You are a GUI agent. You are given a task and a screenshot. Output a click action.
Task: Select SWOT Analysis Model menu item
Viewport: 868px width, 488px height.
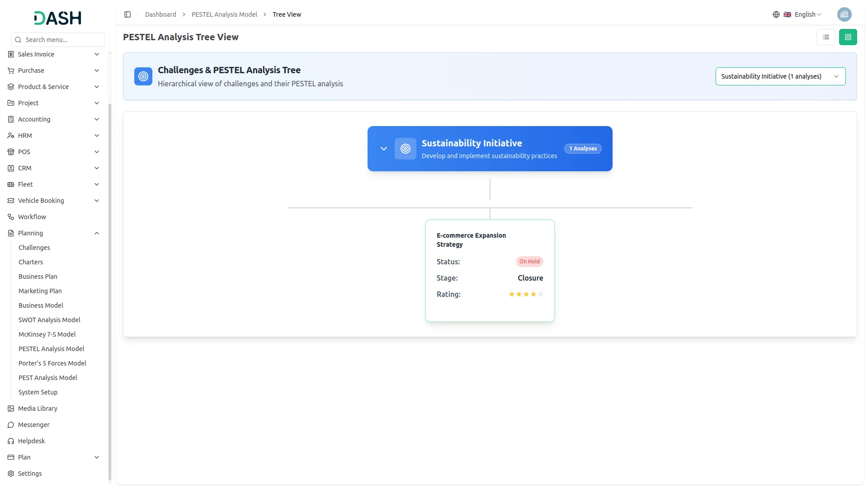pos(49,320)
